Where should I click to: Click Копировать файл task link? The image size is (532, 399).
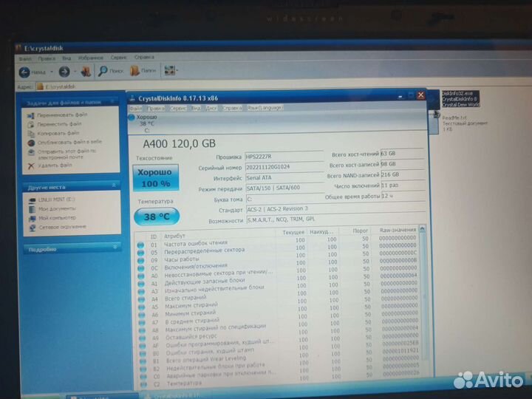(x=58, y=133)
